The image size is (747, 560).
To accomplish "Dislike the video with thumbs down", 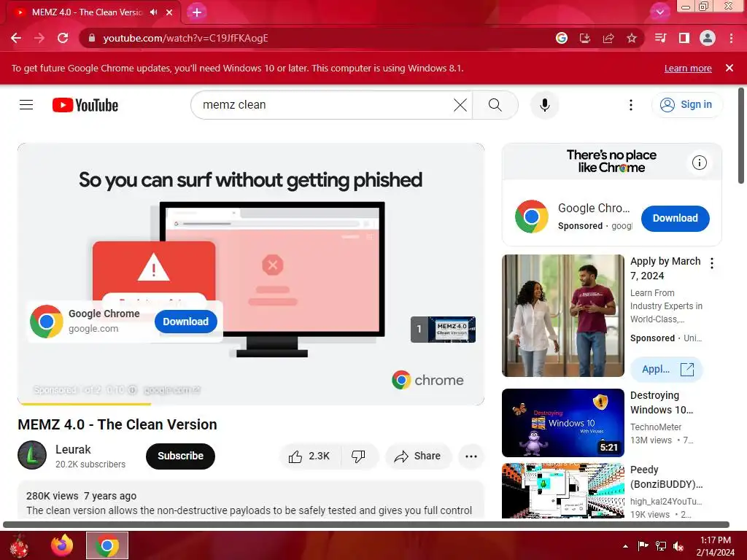I will click(359, 456).
